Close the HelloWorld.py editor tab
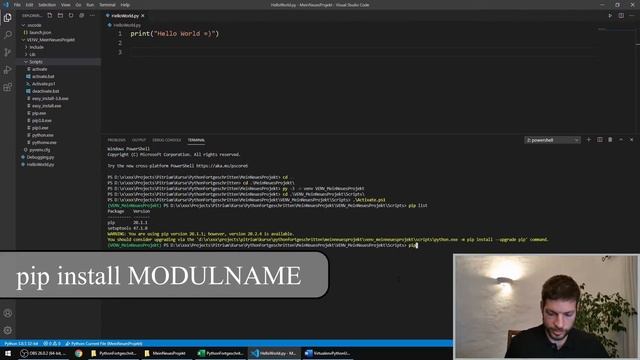This screenshot has width=640, height=360. click(142, 16)
